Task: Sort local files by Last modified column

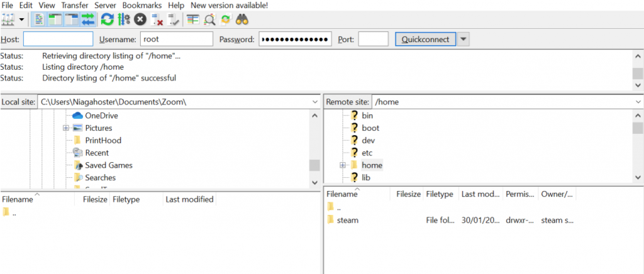Action: (189, 199)
